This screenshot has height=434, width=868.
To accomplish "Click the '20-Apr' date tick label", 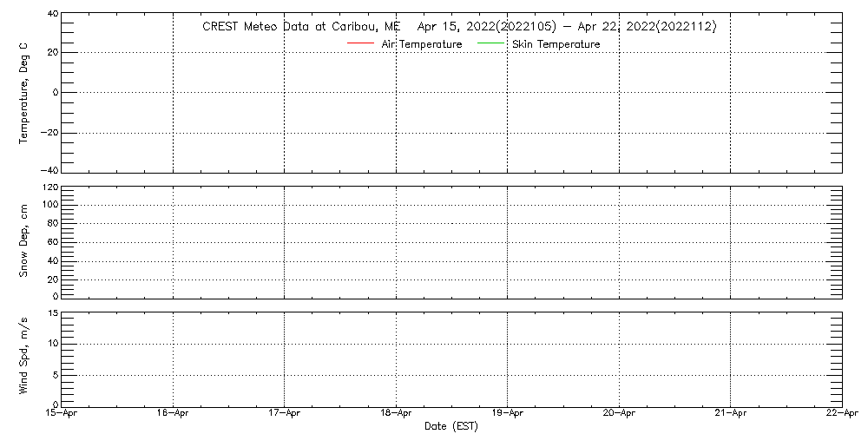I will (x=619, y=413).
